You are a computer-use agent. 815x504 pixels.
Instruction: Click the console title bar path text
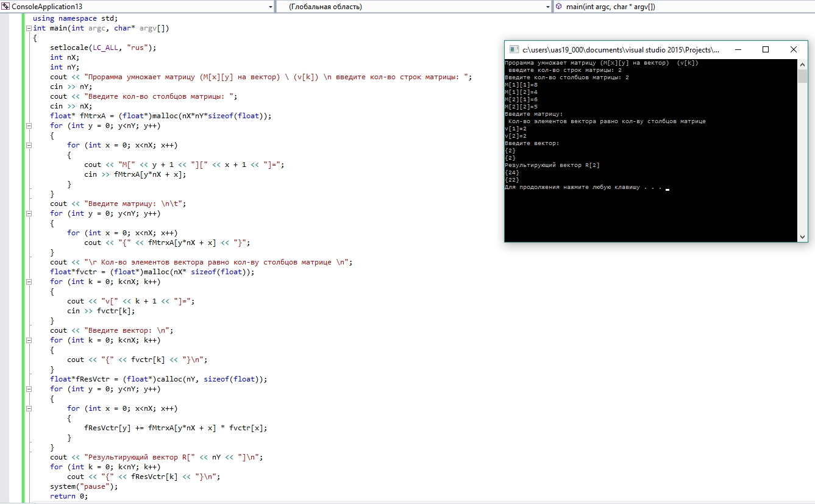click(x=621, y=50)
